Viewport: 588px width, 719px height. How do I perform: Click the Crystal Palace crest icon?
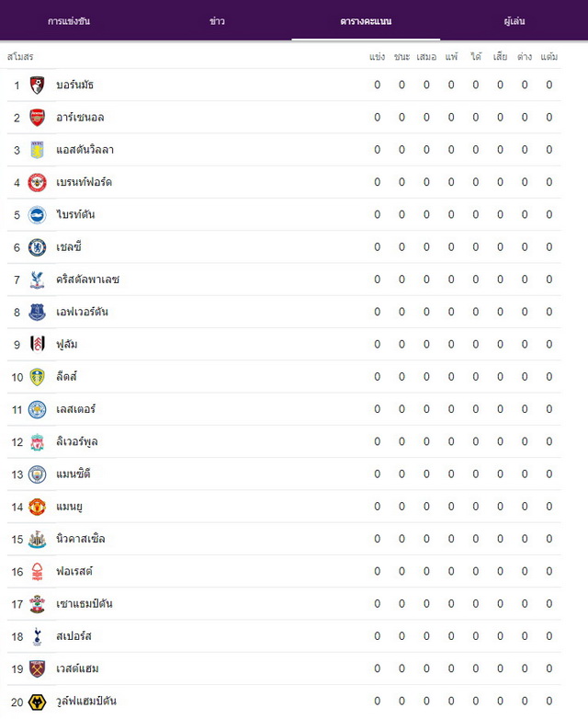click(x=37, y=280)
